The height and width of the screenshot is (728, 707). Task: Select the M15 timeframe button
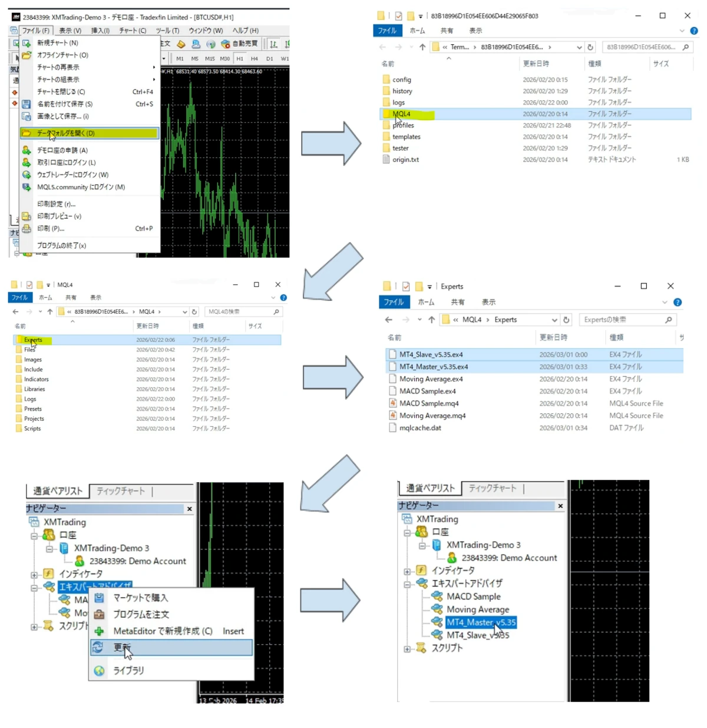tap(210, 58)
